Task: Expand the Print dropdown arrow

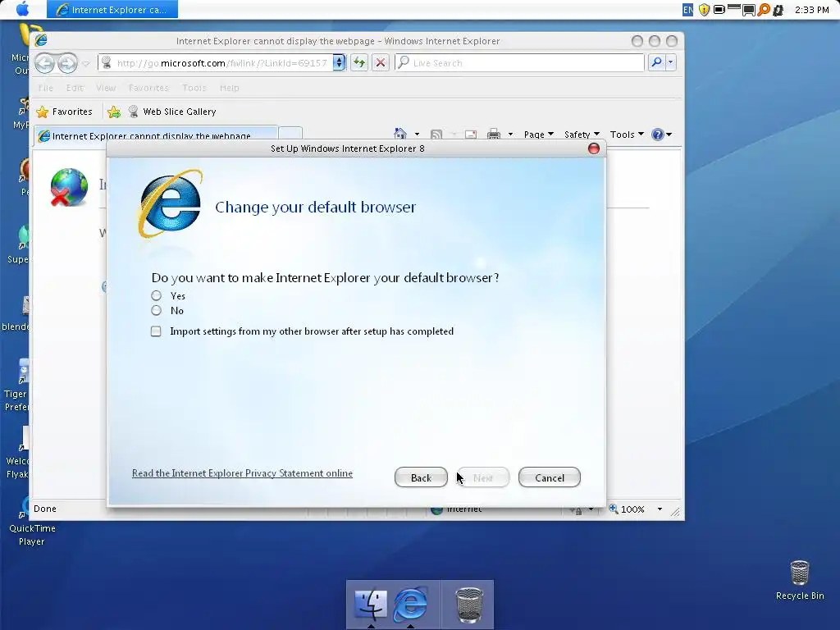Action: 510,135
